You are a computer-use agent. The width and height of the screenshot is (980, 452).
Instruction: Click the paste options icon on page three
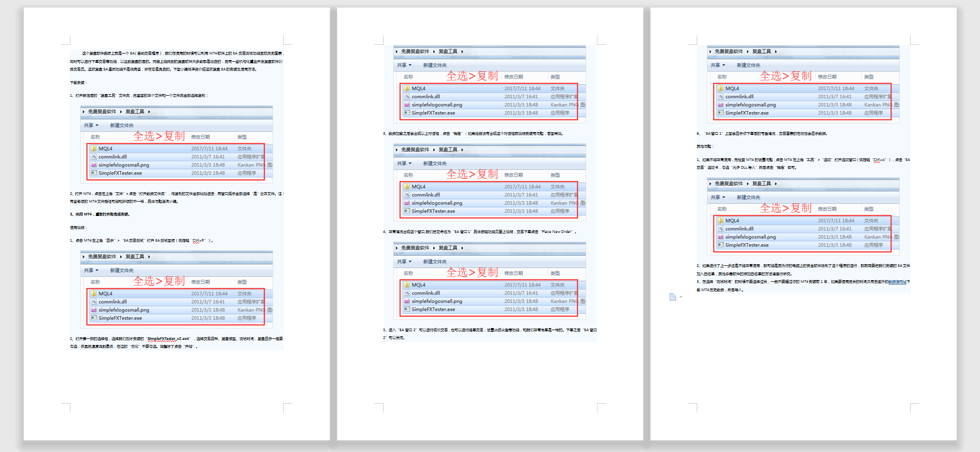tap(673, 297)
